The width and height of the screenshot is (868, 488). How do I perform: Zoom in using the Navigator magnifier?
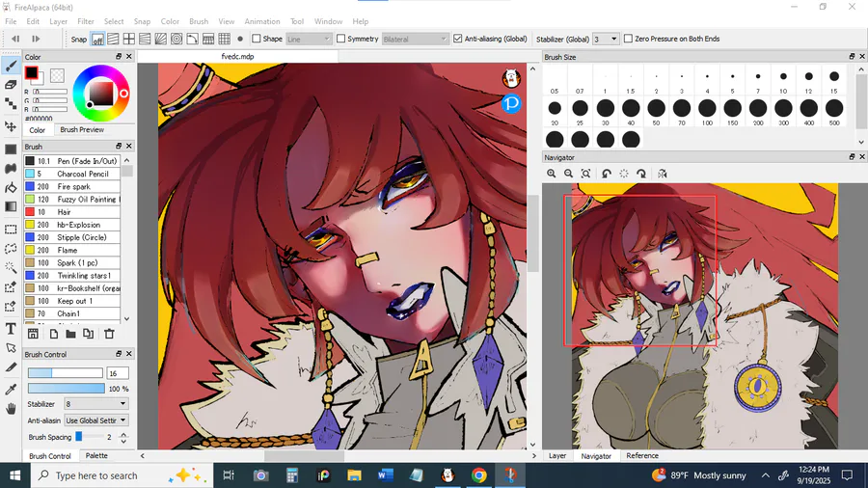pos(552,174)
